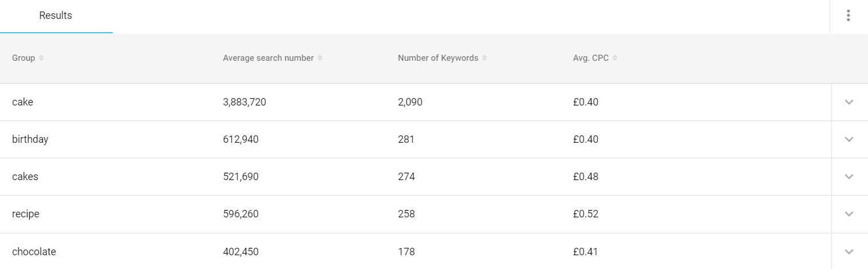Viewport: 868px width, 269px height.
Task: Click the Avg. CPC column header
Action: point(591,58)
